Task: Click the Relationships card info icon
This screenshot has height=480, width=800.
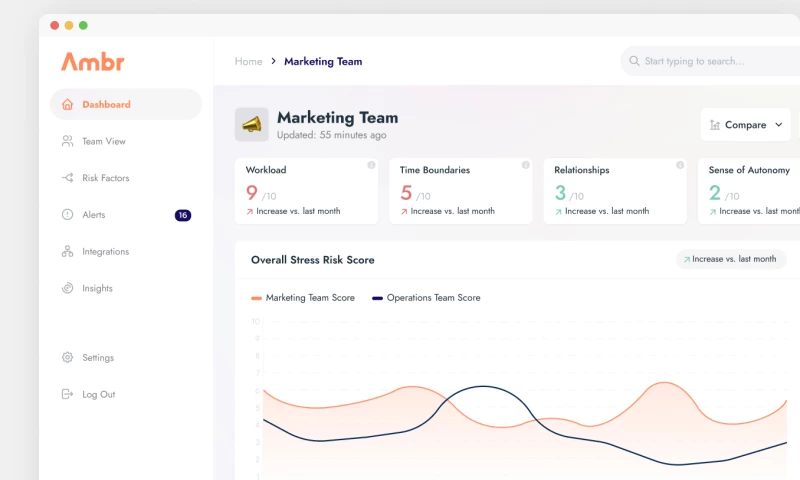Action: [x=680, y=165]
